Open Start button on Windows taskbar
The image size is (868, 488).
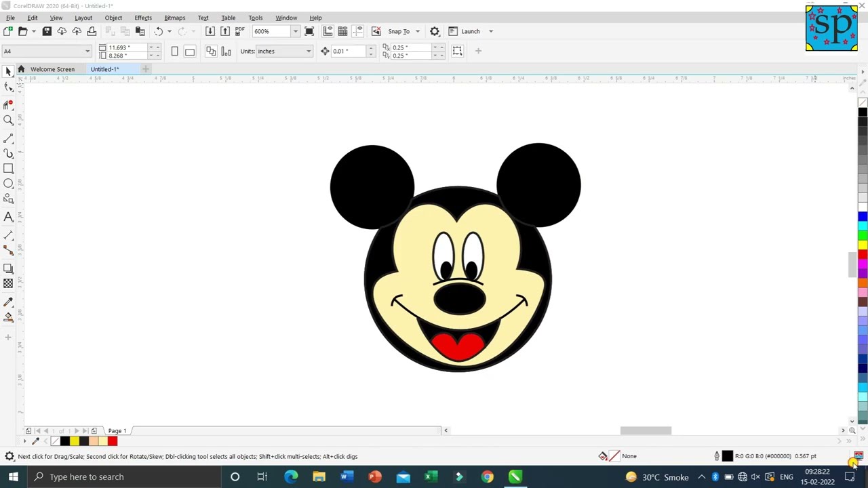(x=14, y=476)
